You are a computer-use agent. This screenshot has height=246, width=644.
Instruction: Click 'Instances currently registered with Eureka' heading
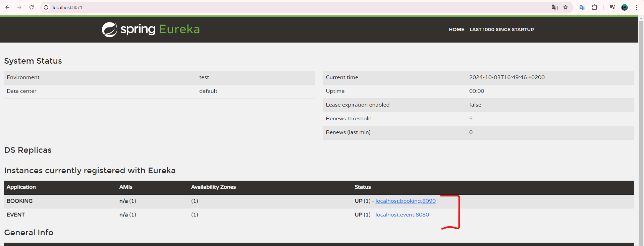(90, 171)
